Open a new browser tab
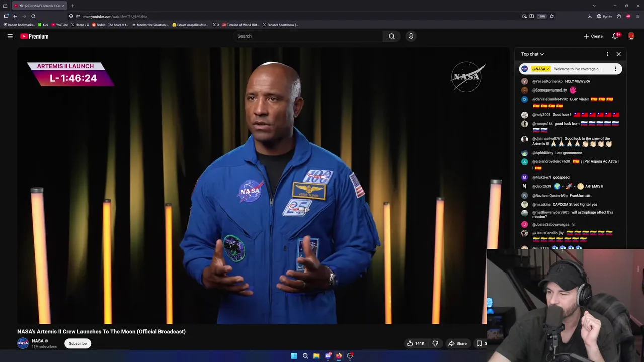 point(72,6)
